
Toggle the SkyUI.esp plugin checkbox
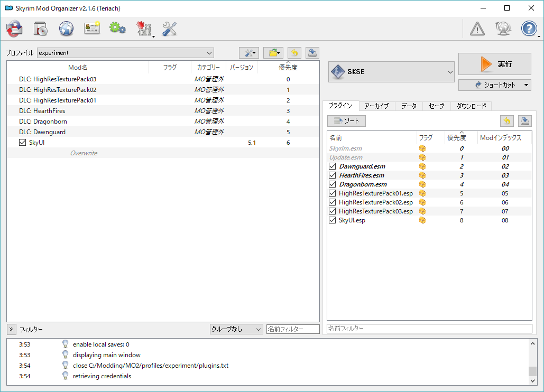(x=333, y=220)
